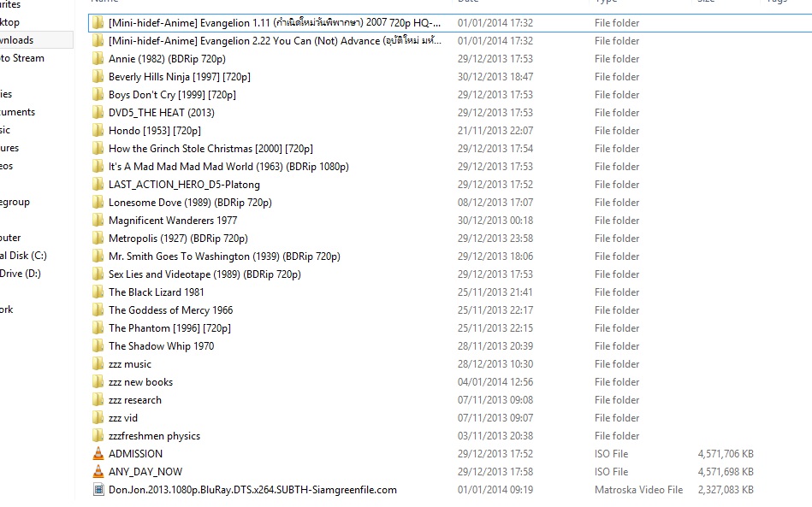This screenshot has height=507, width=812.
Task: Click the zzz new books folder icon
Action: (98, 382)
